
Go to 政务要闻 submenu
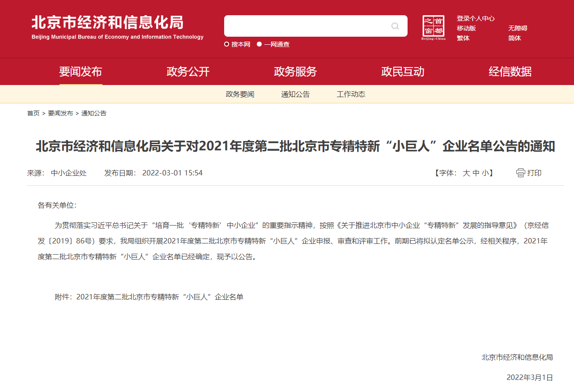pyautogui.click(x=240, y=94)
